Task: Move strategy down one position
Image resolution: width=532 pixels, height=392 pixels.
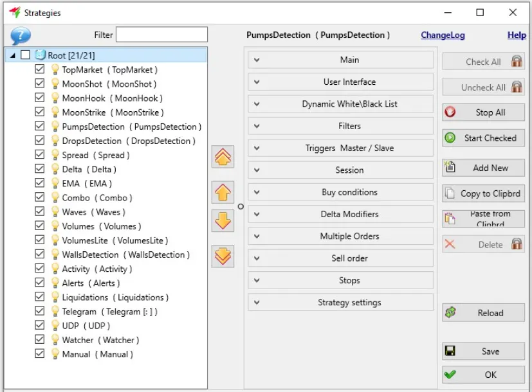Action: (x=223, y=220)
